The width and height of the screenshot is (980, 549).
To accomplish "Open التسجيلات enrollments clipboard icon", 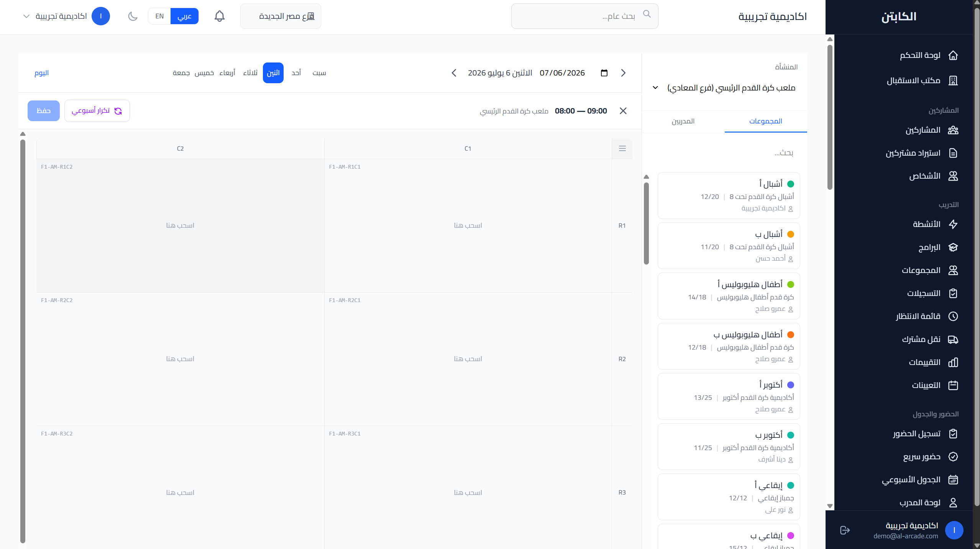I will coord(953,293).
